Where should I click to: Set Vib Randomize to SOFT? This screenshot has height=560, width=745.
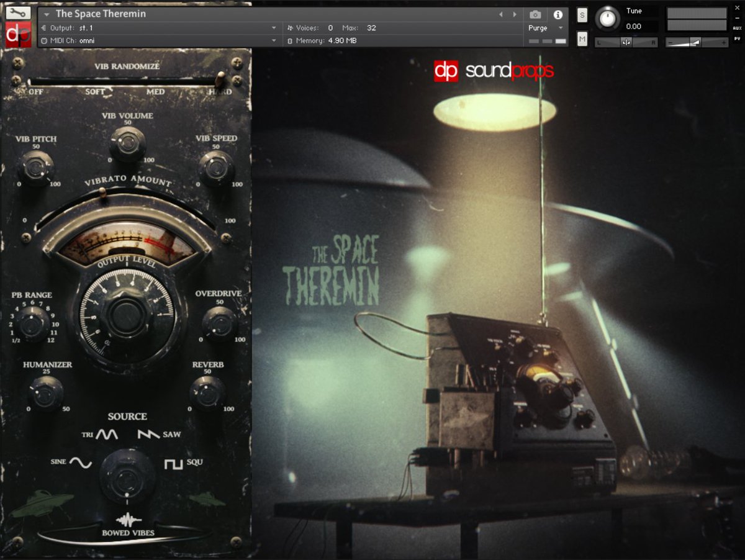click(95, 92)
